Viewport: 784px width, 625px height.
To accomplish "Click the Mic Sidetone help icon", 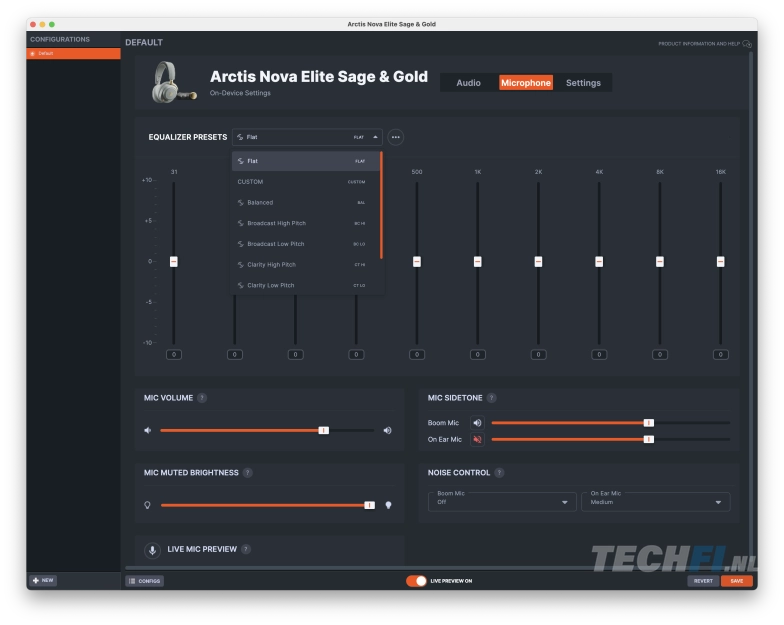I will [492, 398].
